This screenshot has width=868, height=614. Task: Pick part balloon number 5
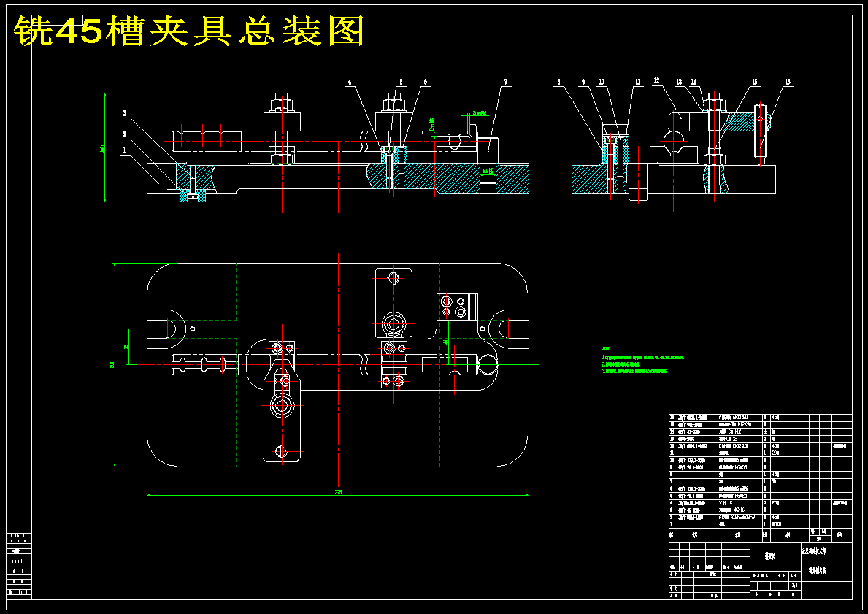401,82
